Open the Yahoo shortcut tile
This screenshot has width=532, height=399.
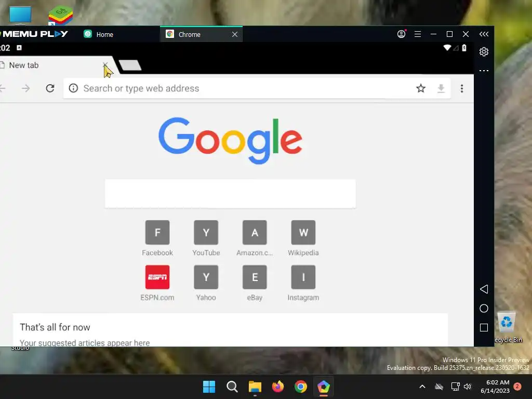[206, 283]
